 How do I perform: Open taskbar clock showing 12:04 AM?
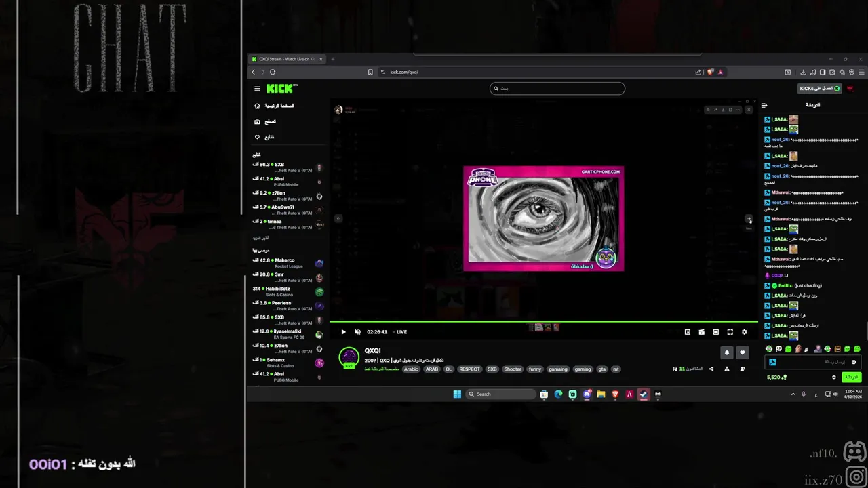pyautogui.click(x=853, y=394)
